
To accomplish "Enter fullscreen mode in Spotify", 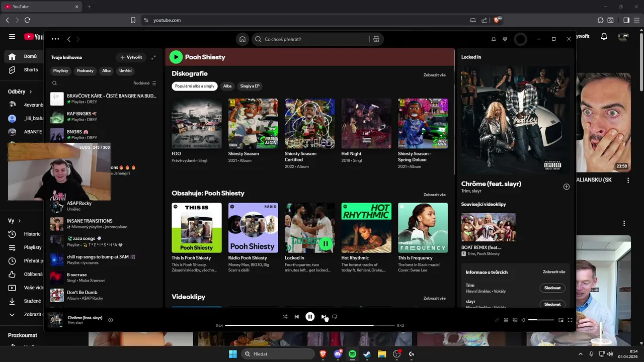I will pos(570,320).
